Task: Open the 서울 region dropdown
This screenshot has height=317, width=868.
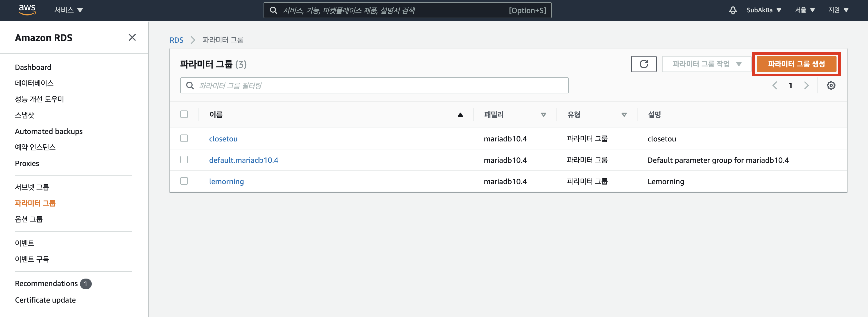Action: point(804,10)
